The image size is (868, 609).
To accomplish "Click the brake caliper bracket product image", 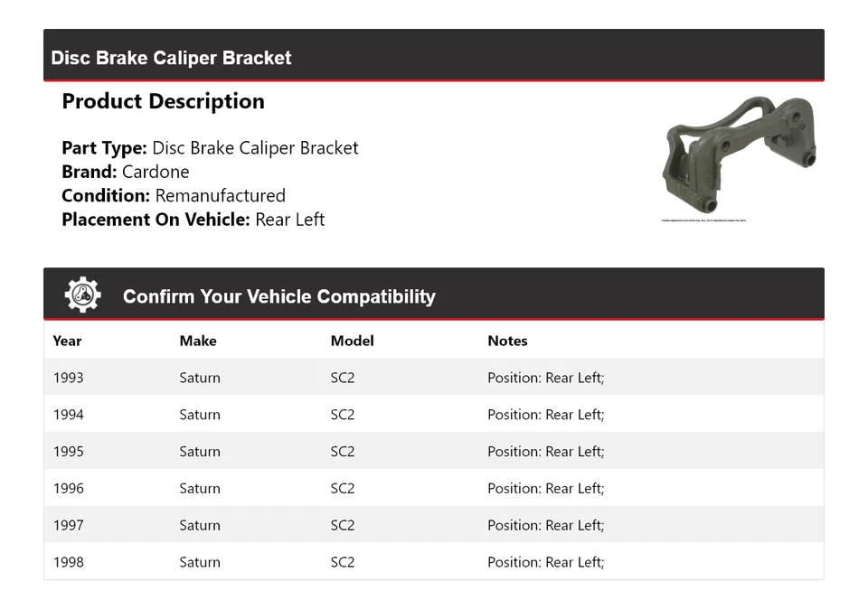I will (x=740, y=154).
